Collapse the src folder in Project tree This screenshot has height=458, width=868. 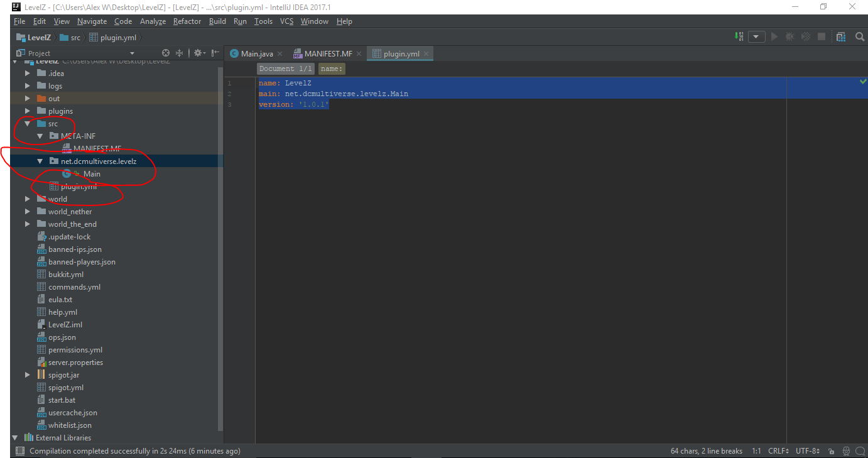[x=27, y=123]
